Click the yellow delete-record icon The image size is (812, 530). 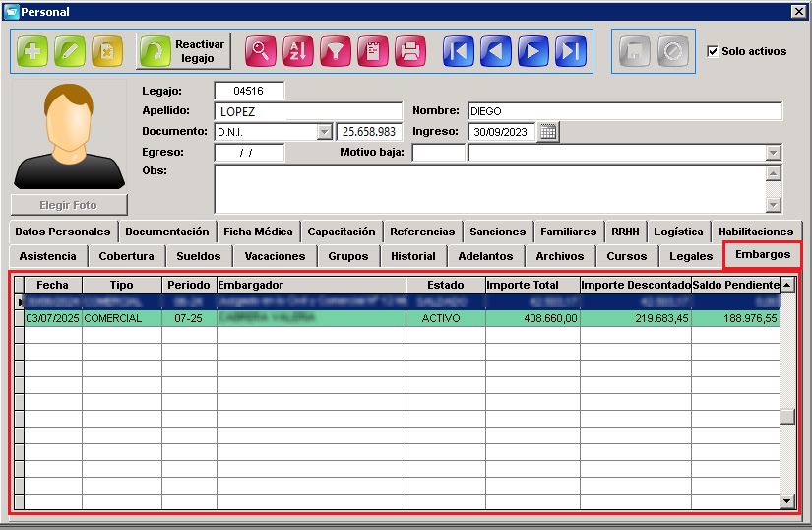[107, 51]
